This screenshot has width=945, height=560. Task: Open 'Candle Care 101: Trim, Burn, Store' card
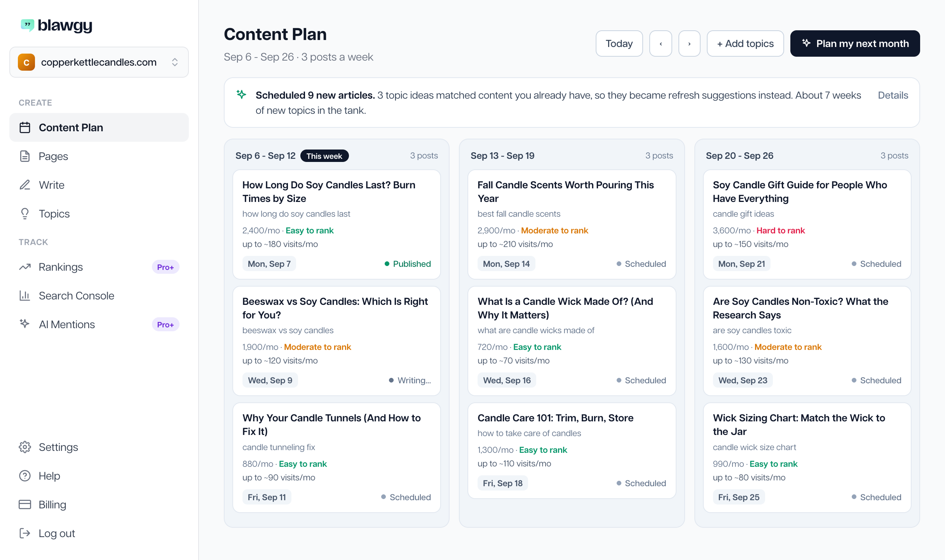[572, 450]
